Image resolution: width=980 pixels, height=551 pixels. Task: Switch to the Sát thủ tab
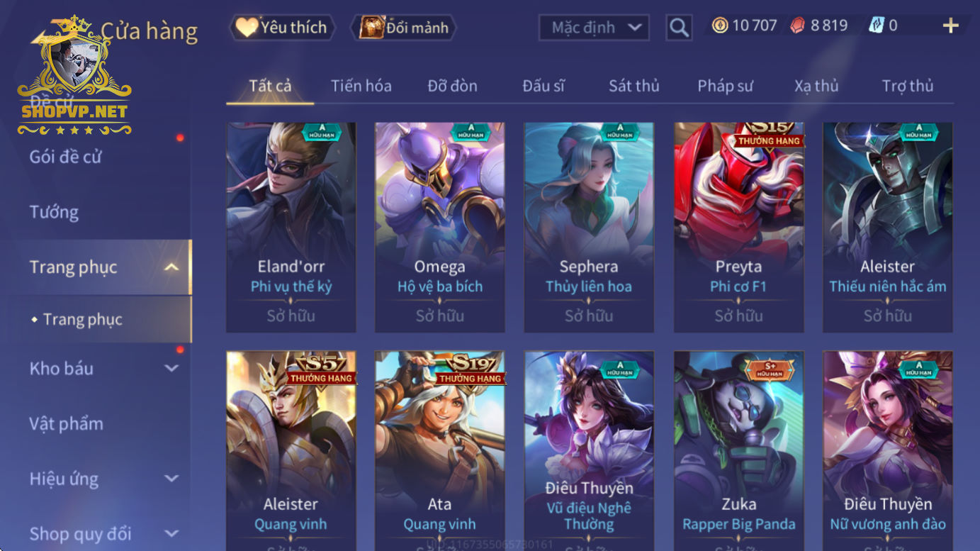(x=633, y=86)
